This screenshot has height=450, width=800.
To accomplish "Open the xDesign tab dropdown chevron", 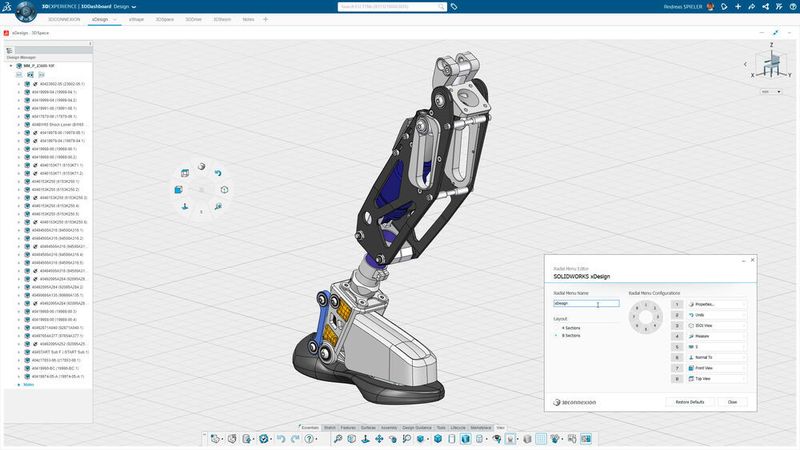I will pos(115,19).
